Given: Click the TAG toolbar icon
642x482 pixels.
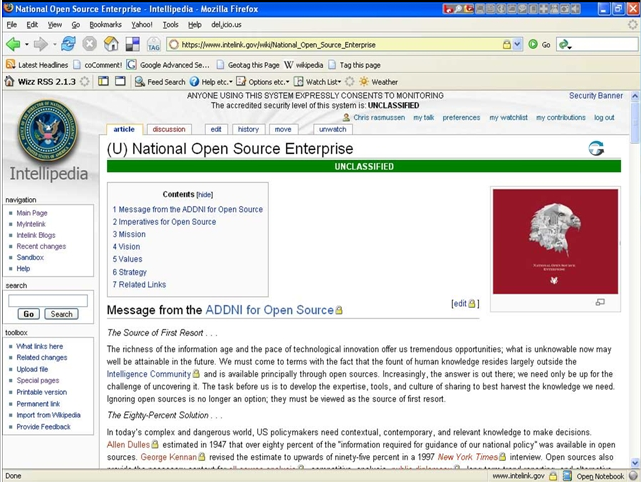Looking at the screenshot, I should 154,44.
